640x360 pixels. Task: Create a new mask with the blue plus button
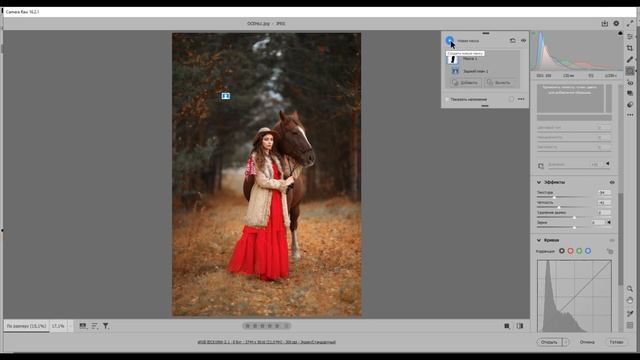tap(449, 40)
